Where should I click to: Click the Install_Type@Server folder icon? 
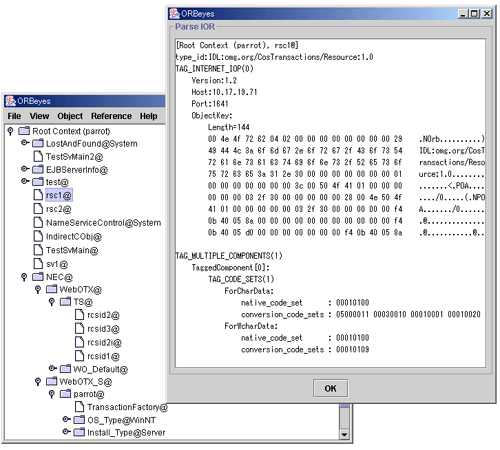coord(79,432)
